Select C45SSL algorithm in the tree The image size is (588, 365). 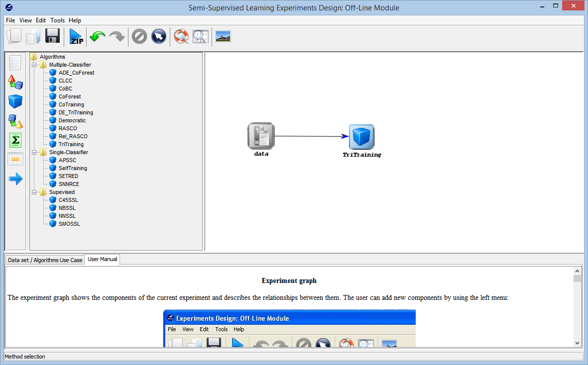(x=68, y=200)
